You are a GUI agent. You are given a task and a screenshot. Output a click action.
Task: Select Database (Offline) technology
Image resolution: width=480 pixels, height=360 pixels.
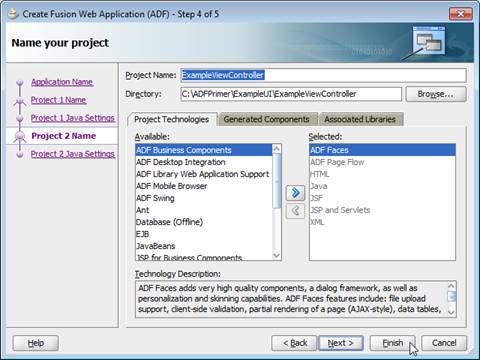click(x=204, y=222)
